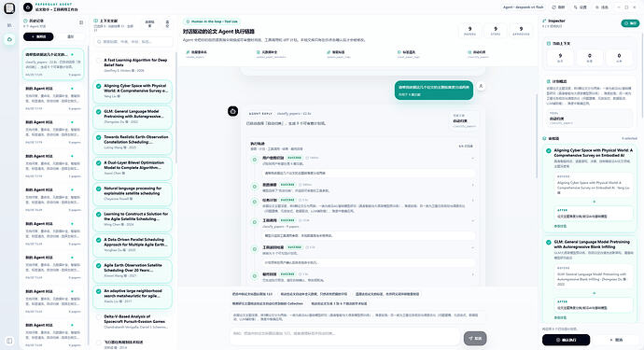The height and width of the screenshot is (350, 644).
Task: Click the magnifier icon in paper search box
Action: click(x=99, y=41)
